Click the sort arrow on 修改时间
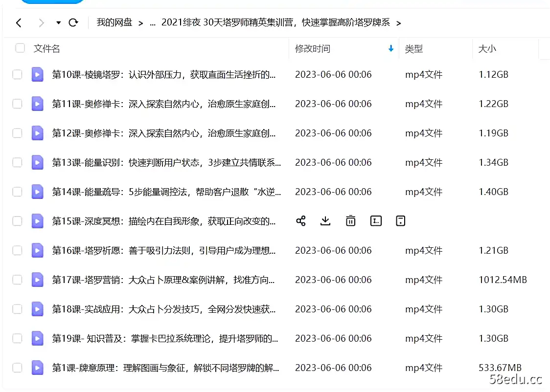550x392 pixels. pyautogui.click(x=390, y=48)
